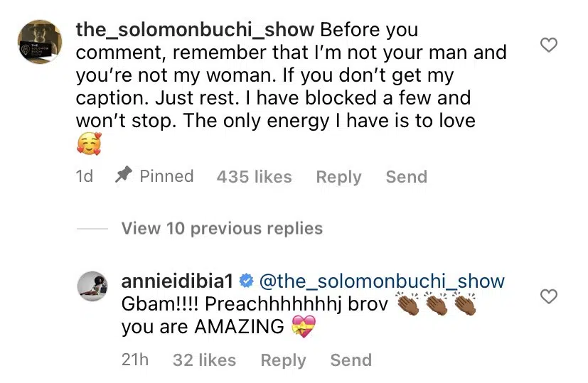
Task: Reply to the pinned comment
Action: pos(338,176)
